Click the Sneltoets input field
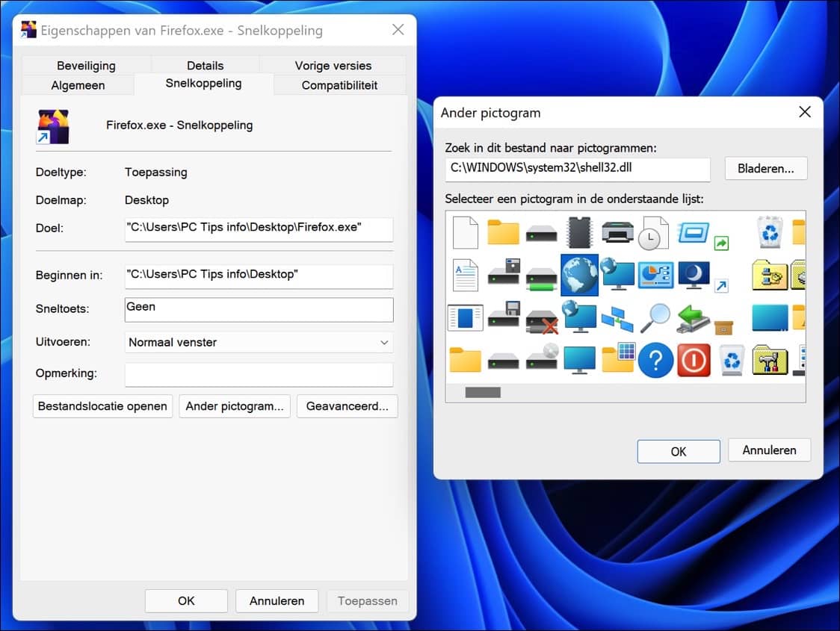The width and height of the screenshot is (840, 631). (x=258, y=309)
